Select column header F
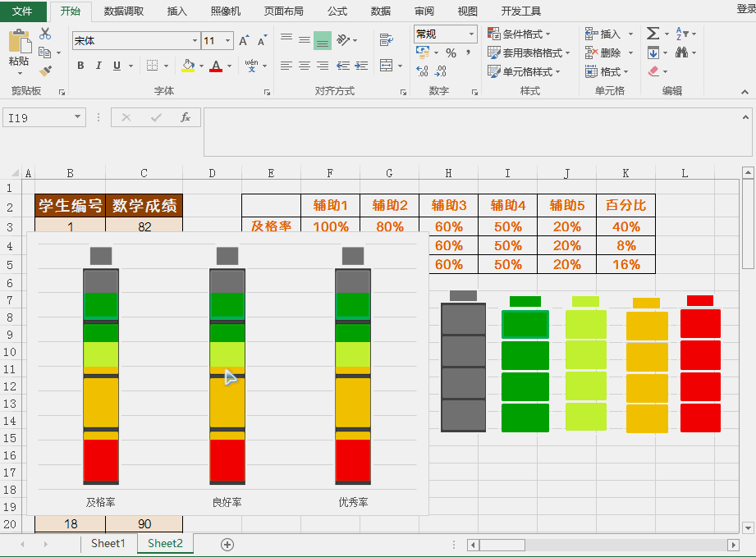756x557 pixels. (330, 173)
